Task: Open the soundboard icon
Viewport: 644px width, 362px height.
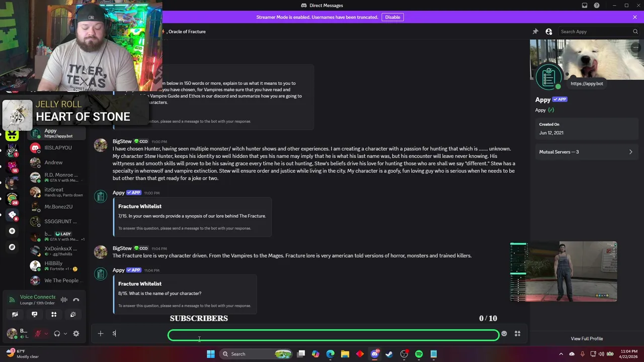Action: pos(73,314)
